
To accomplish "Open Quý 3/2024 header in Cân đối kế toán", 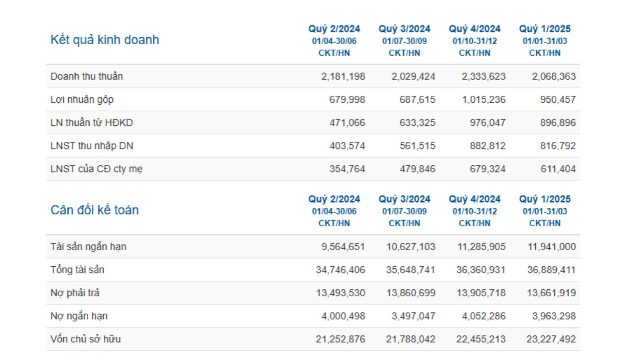I will coord(404,200).
